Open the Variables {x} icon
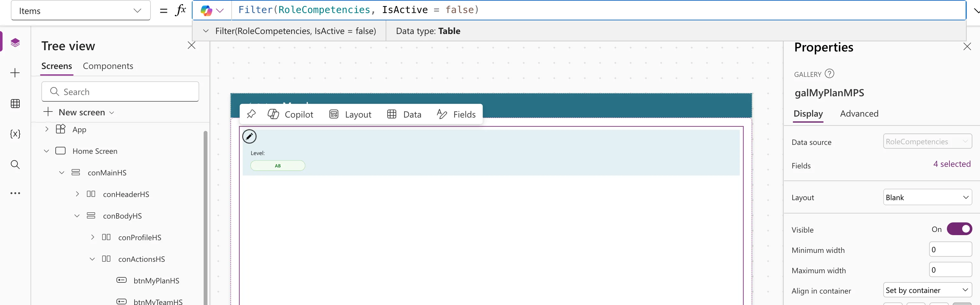 [15, 134]
